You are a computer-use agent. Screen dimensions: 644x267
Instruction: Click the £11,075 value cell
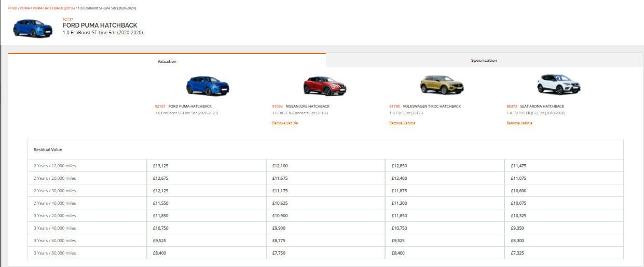[564, 178]
